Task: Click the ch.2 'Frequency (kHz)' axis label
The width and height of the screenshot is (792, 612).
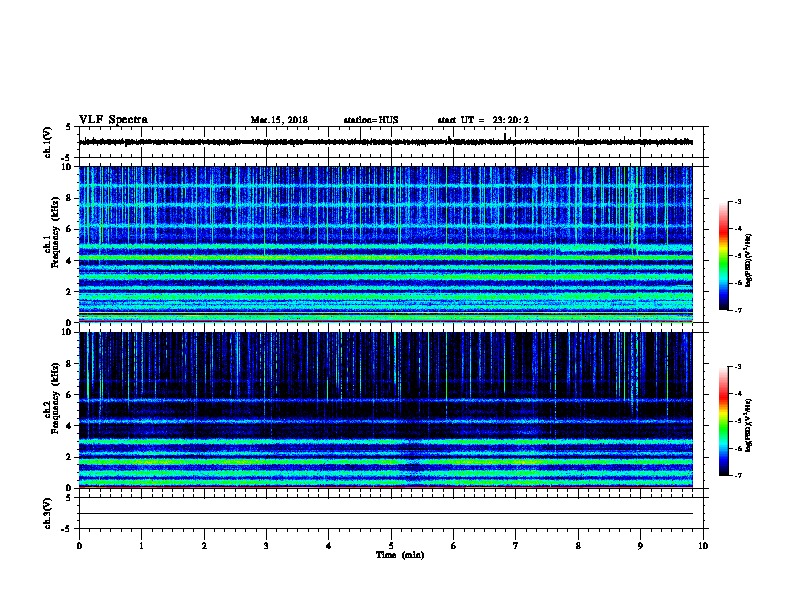Action: [x=55, y=398]
